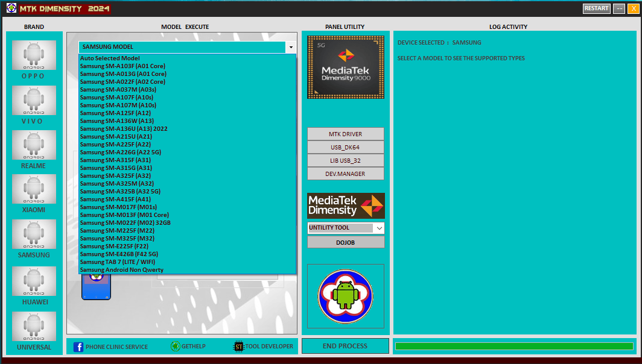Click the Tool Developer chip icon

pyautogui.click(x=238, y=347)
